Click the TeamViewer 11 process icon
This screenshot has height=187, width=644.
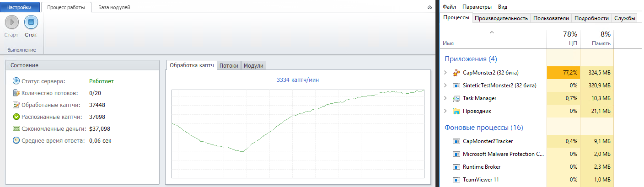click(x=456, y=180)
